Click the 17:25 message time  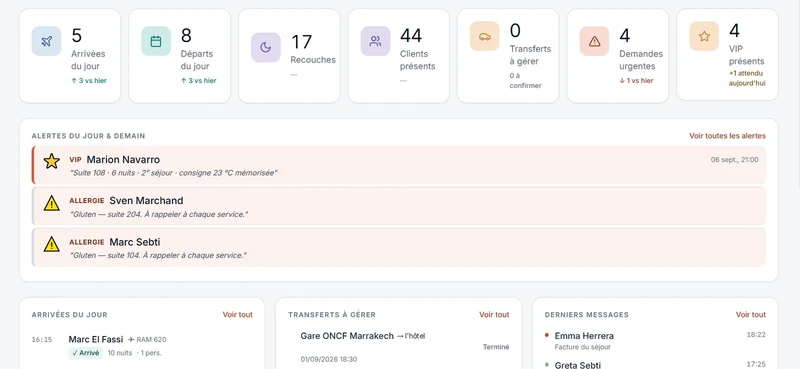click(x=756, y=364)
